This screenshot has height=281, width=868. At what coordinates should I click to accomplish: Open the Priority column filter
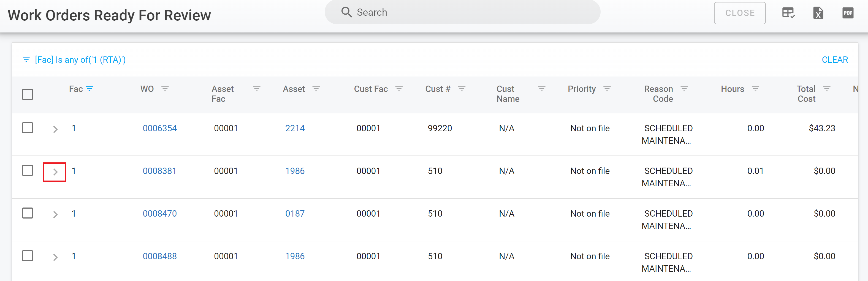pyautogui.click(x=607, y=89)
